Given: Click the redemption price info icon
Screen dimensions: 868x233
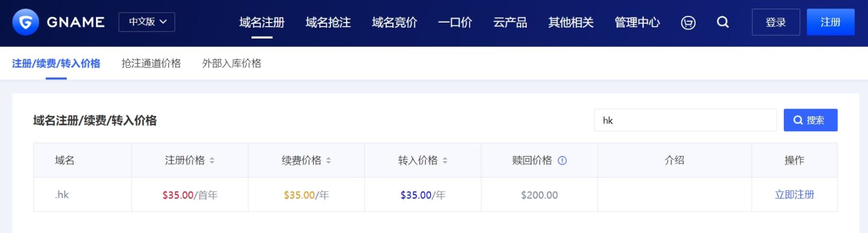Looking at the screenshot, I should (562, 161).
